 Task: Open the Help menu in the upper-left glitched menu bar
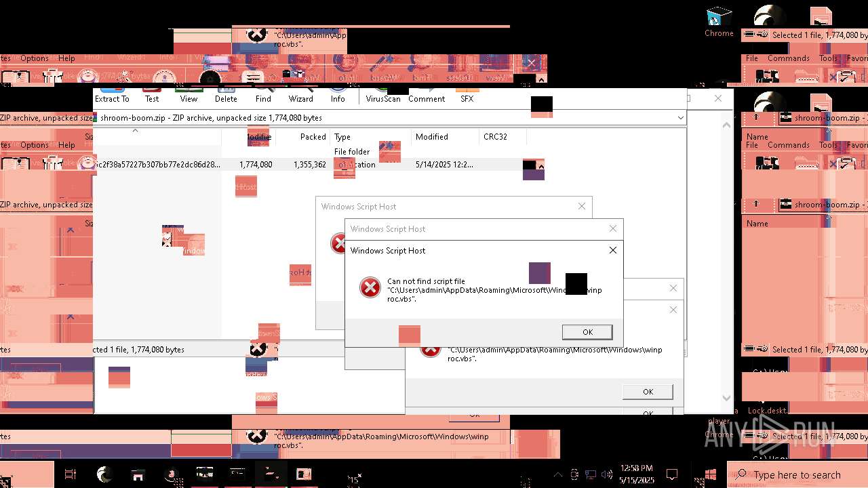[x=66, y=58]
